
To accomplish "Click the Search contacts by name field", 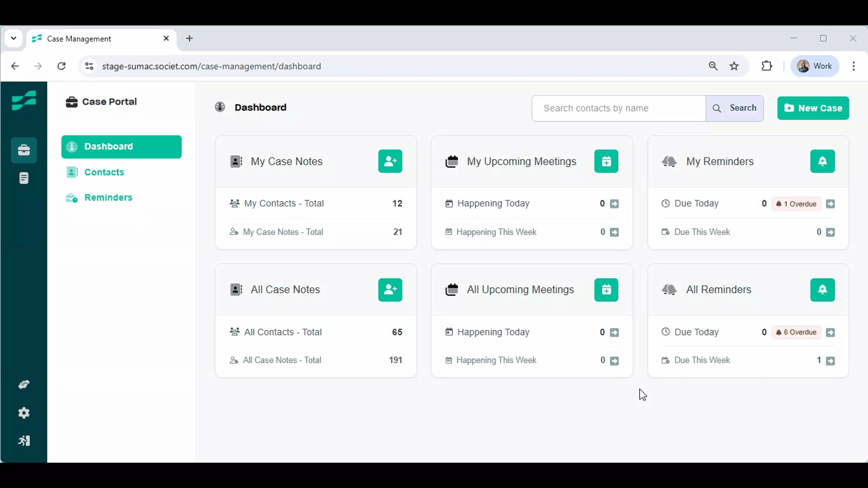I will pyautogui.click(x=618, y=108).
